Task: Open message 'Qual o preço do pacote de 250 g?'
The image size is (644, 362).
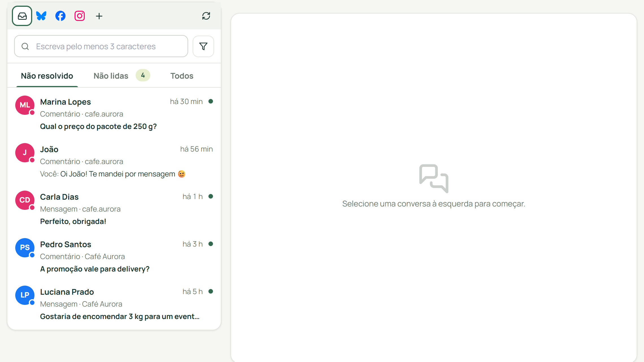Action: tap(98, 126)
